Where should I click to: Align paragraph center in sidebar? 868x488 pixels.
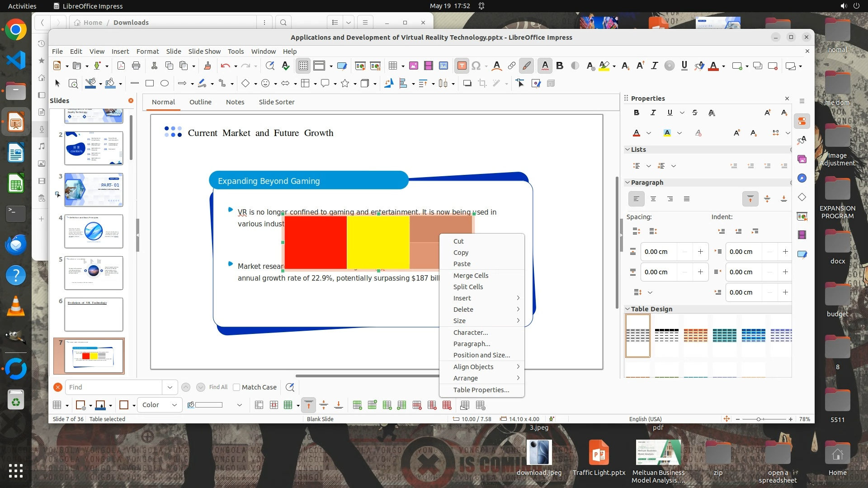(x=653, y=199)
